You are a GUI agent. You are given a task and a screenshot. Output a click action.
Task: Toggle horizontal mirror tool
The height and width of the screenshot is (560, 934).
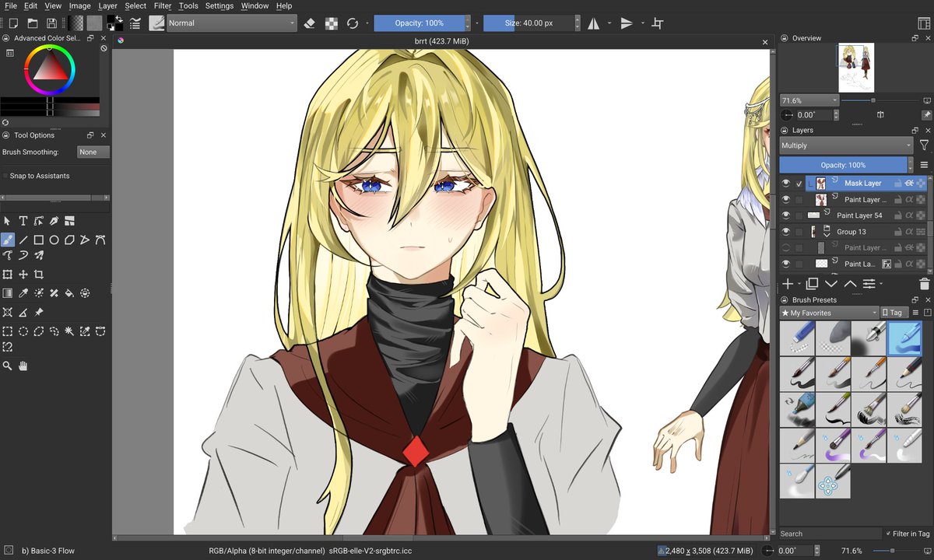click(x=594, y=23)
